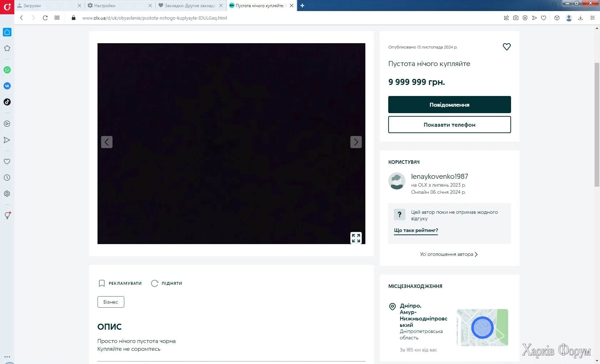Close the Настройки tab
The image size is (600, 364).
tap(150, 6)
